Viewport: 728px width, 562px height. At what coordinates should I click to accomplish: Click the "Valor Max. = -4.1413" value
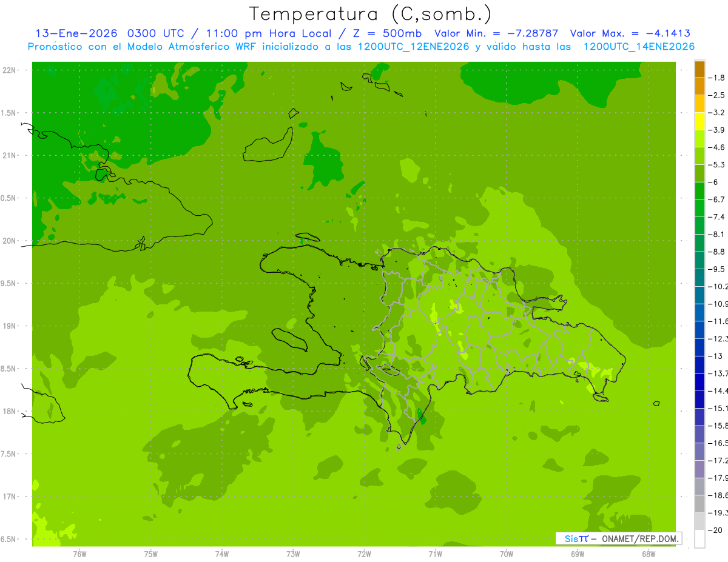click(x=630, y=33)
